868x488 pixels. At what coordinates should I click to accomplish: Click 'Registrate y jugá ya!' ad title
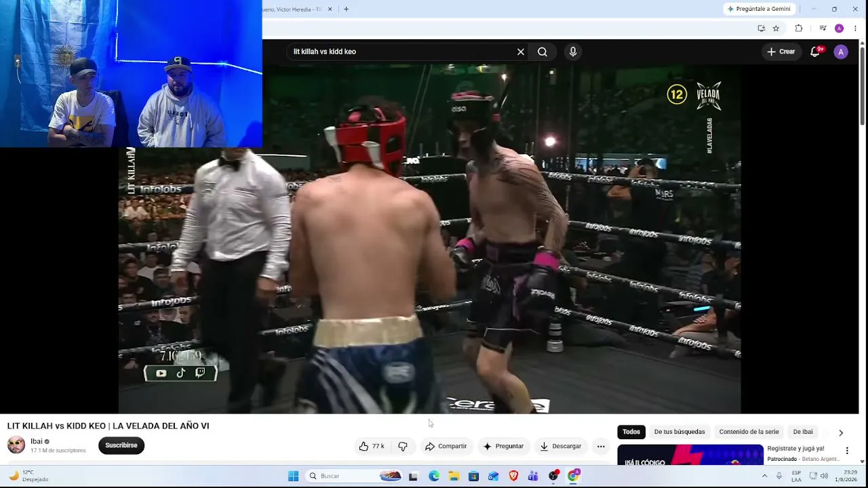tap(796, 449)
